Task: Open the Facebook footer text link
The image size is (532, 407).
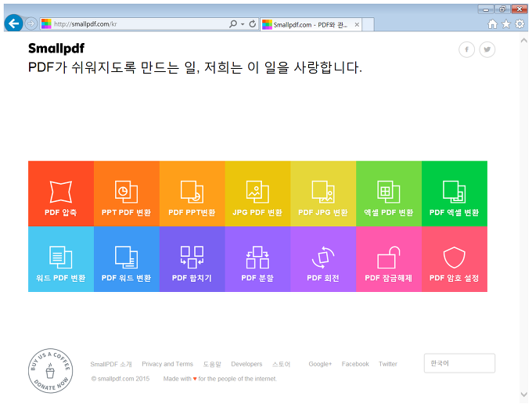Action: (x=355, y=364)
